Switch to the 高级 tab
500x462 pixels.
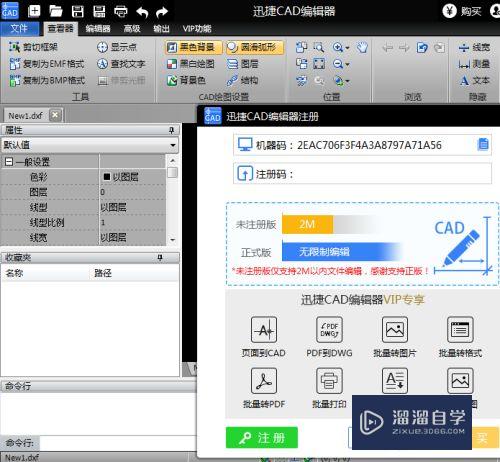pos(132,29)
